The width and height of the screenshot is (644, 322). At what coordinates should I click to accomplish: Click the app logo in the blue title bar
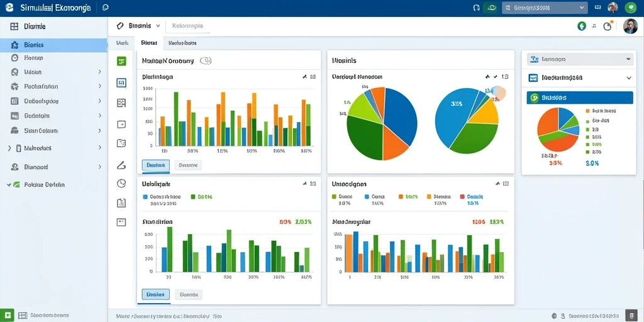coord(8,8)
